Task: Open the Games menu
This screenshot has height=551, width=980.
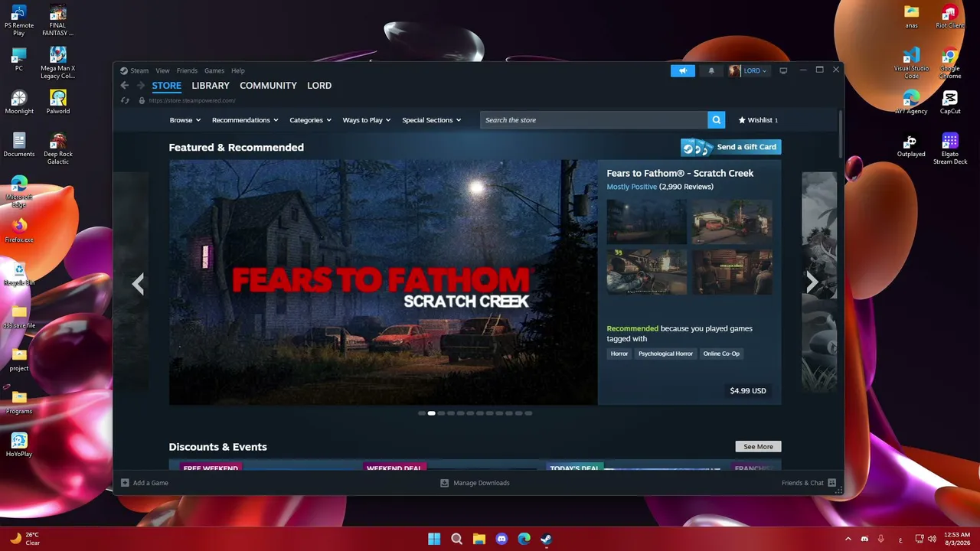Action: (x=214, y=70)
